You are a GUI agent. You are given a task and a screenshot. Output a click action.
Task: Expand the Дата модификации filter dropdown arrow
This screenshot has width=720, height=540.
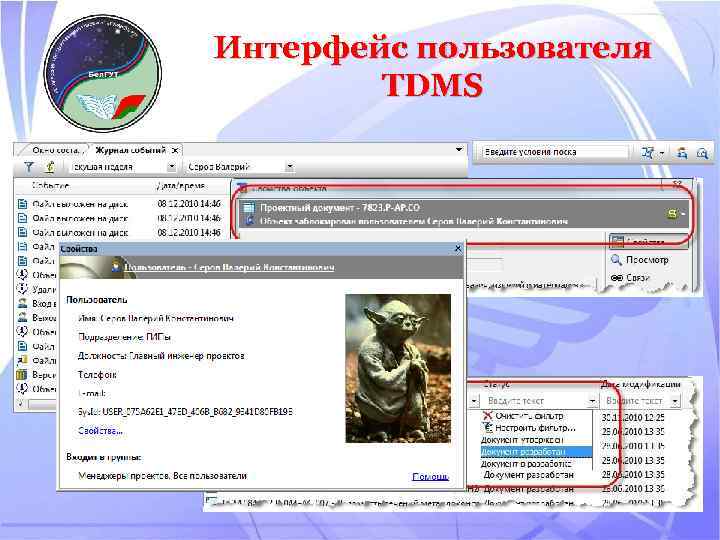[675, 401]
